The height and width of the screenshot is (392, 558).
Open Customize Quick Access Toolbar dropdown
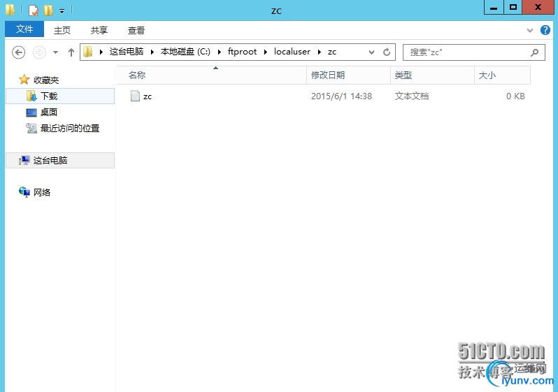(62, 11)
